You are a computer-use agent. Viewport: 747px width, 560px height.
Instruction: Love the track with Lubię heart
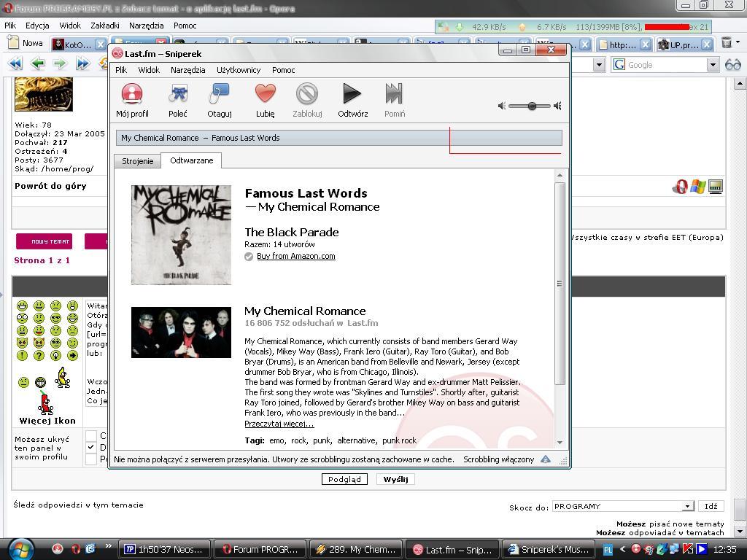(x=265, y=100)
